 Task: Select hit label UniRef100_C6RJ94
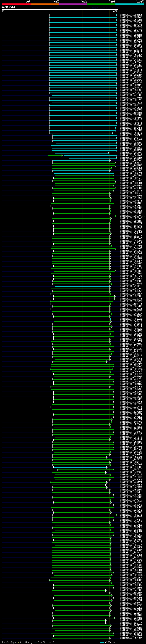131,173
